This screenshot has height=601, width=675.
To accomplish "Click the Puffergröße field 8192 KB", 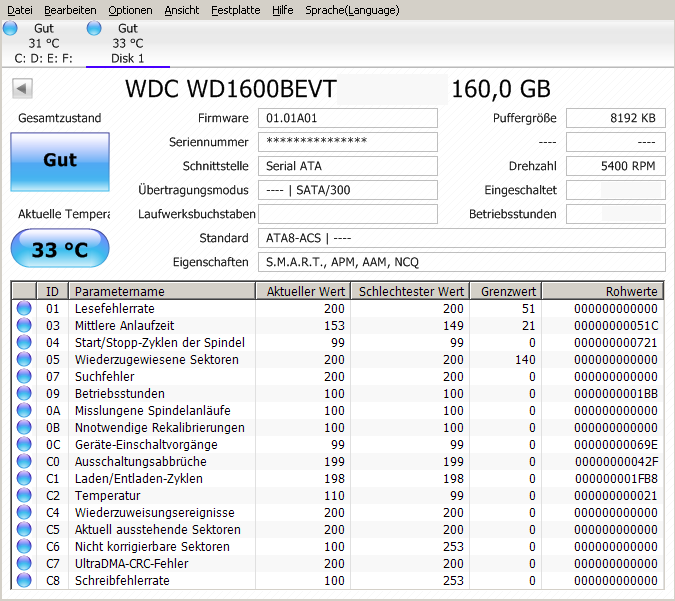I will pyautogui.click(x=616, y=118).
